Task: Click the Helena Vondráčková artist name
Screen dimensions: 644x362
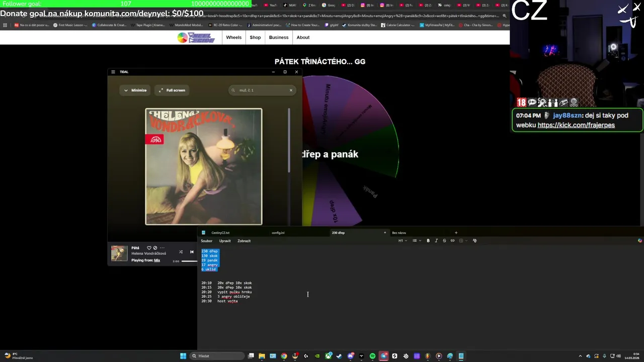Action: [148, 253]
